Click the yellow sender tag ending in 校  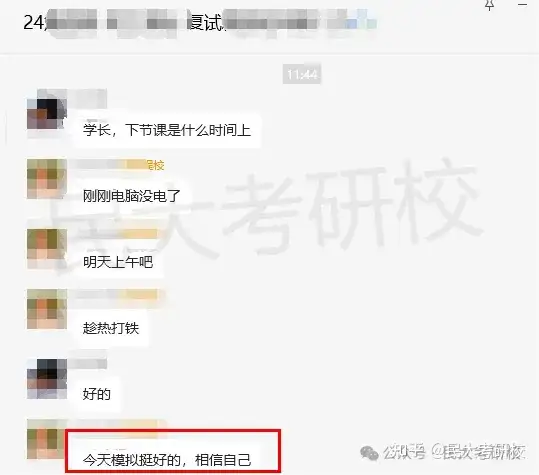[155, 165]
